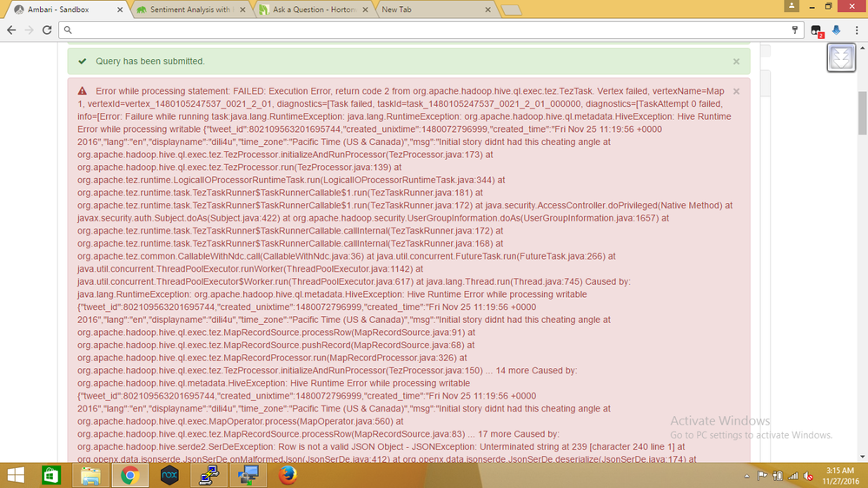Switch to the Sentiment Analysis tab

click(190, 10)
